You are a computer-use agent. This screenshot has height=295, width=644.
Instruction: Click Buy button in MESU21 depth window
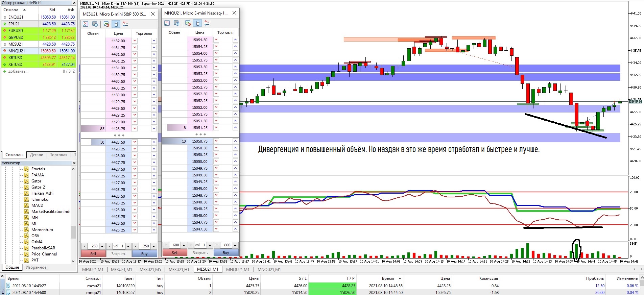coord(144,254)
